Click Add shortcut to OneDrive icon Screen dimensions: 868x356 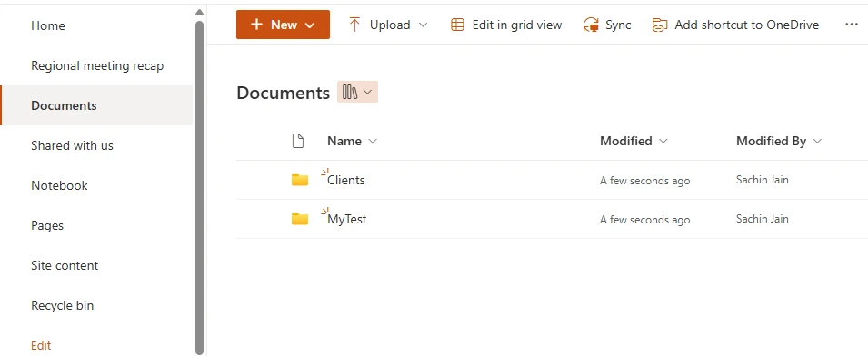pos(660,25)
